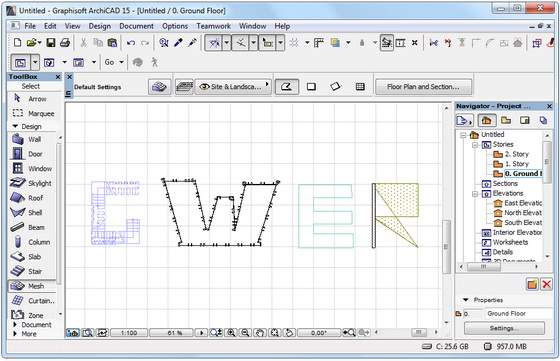This screenshot has height=361, width=560.
Task: Choose the Slab tool
Action: (x=31, y=257)
